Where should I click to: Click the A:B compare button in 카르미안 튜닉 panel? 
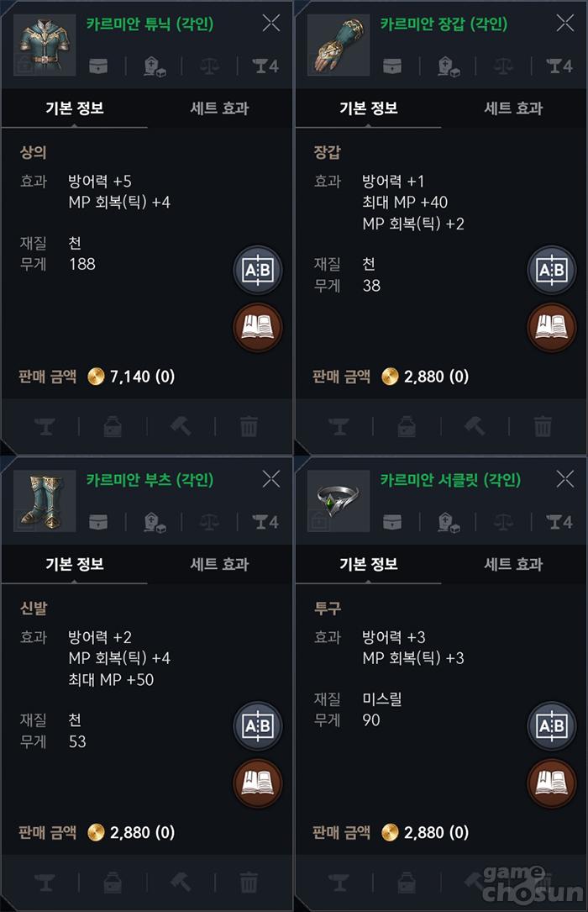pos(257,271)
